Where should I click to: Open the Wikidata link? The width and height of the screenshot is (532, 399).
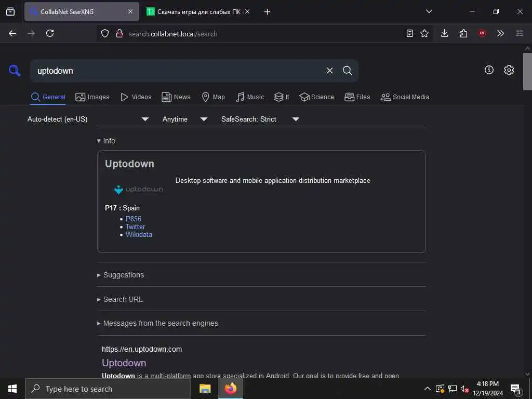(139, 234)
